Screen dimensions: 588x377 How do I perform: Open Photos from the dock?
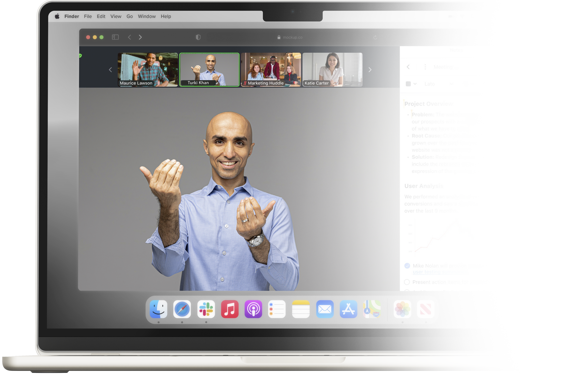click(402, 309)
